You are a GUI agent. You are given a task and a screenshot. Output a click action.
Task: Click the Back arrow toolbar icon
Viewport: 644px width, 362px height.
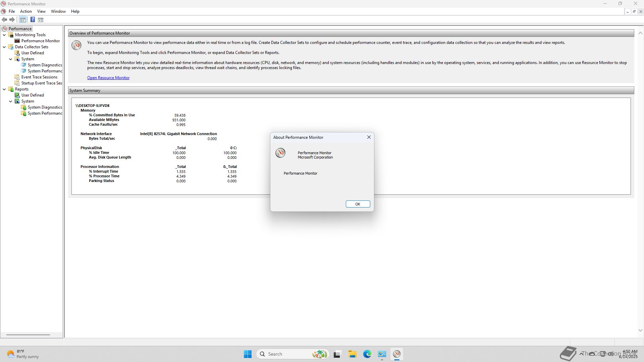[4, 20]
